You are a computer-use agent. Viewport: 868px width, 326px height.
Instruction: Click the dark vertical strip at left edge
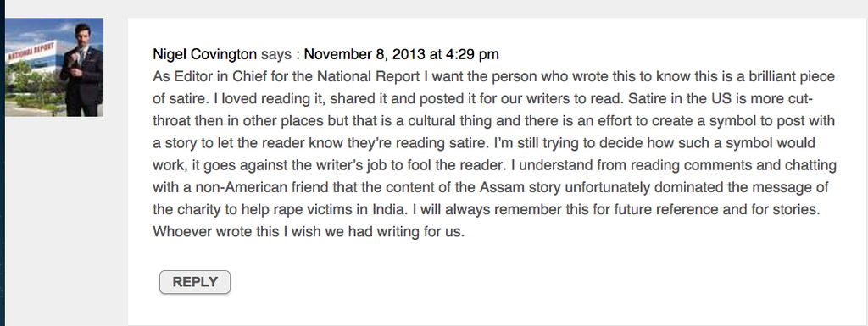(3, 166)
